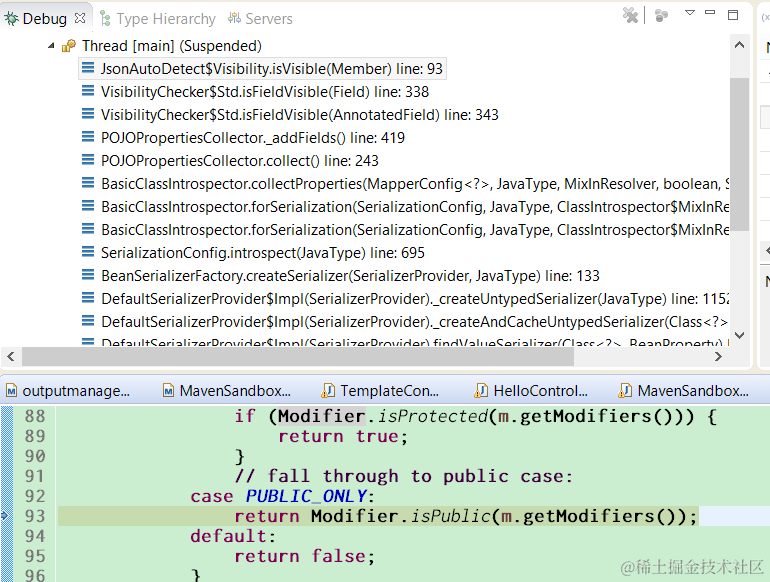Image resolution: width=770 pixels, height=582 pixels.
Task: Click the instruction pointer arrow at line 93
Action: [x=4, y=515]
